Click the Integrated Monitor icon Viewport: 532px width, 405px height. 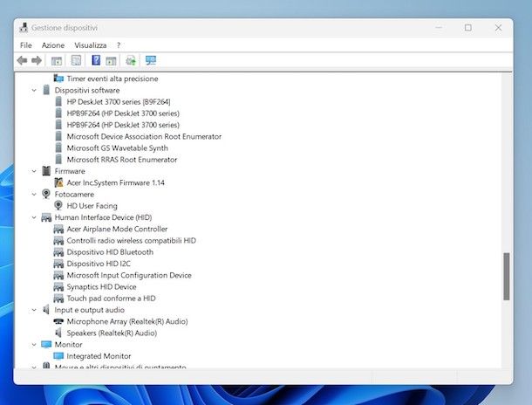[58, 356]
